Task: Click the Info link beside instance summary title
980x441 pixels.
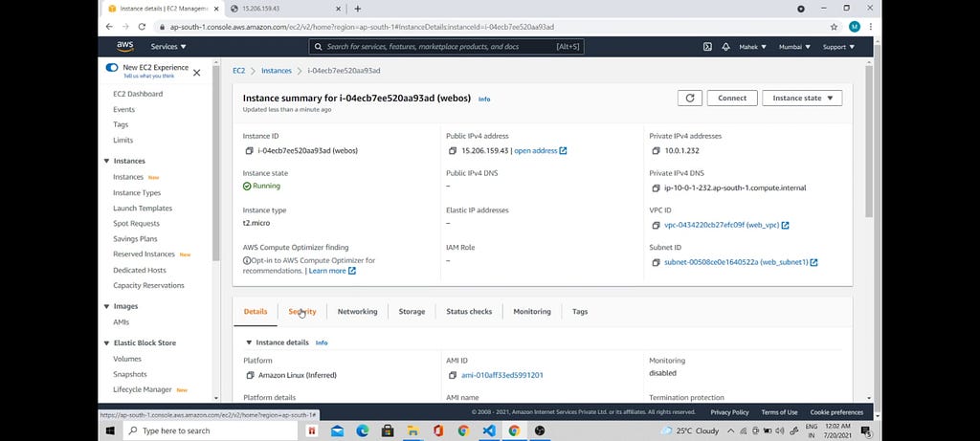Action: tap(484, 99)
